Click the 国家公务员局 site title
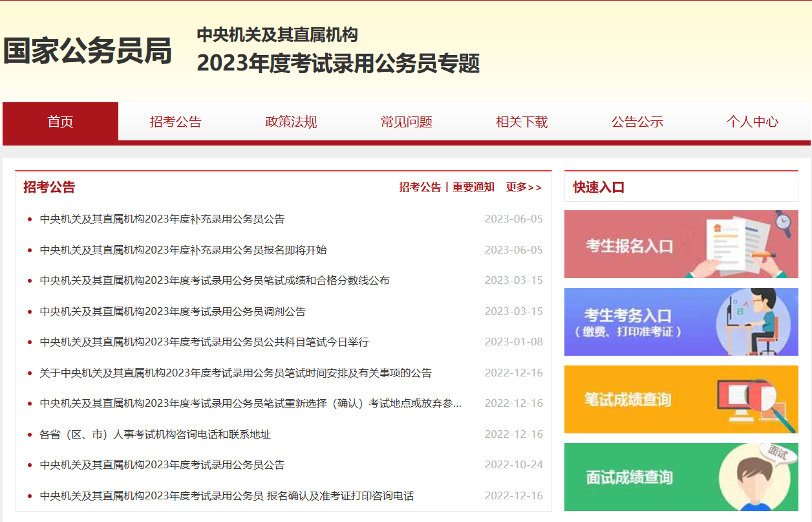 pyautogui.click(x=88, y=50)
